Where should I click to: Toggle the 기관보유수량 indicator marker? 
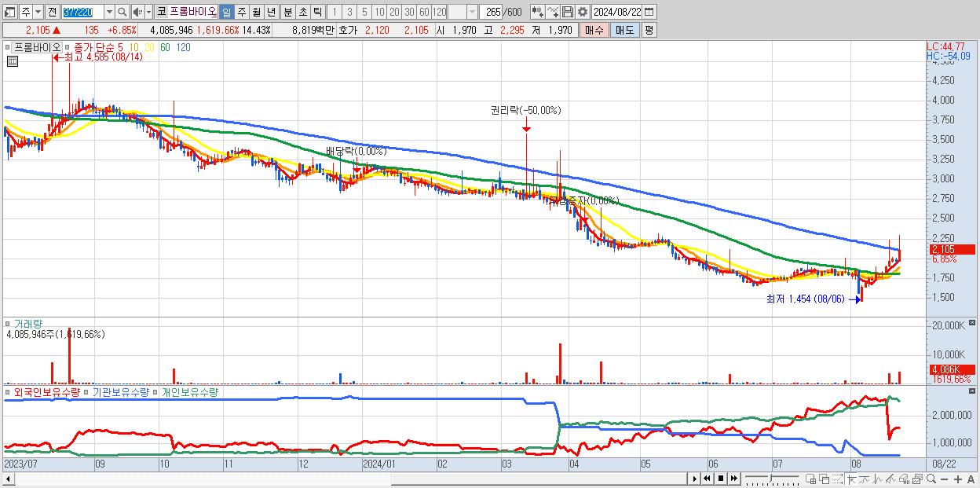pyautogui.click(x=87, y=391)
